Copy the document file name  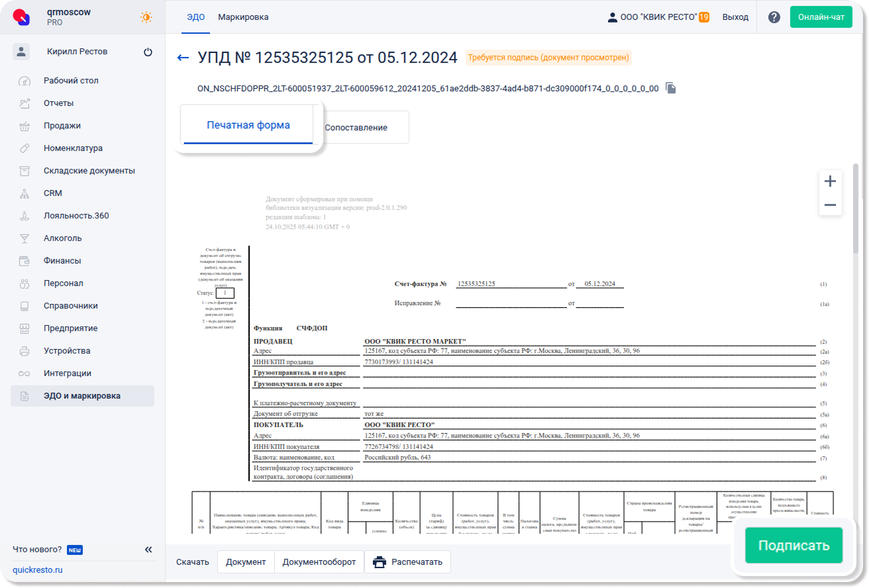671,88
